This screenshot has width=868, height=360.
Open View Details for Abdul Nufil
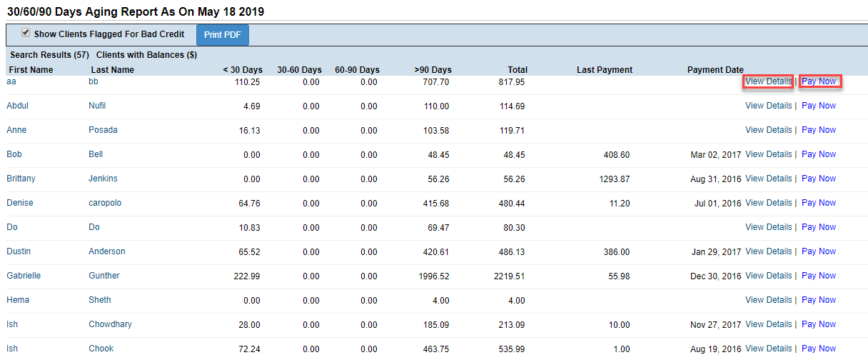click(x=769, y=106)
